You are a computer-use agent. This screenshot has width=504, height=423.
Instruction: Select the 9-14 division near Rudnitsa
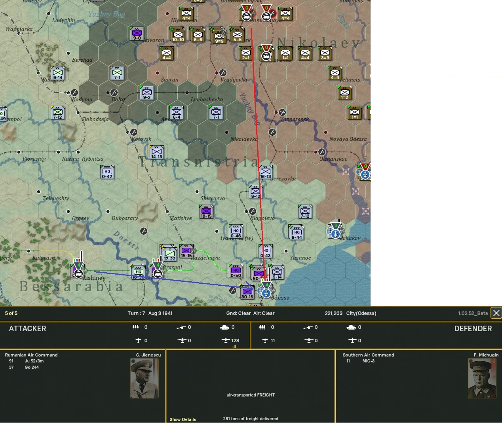(58, 73)
